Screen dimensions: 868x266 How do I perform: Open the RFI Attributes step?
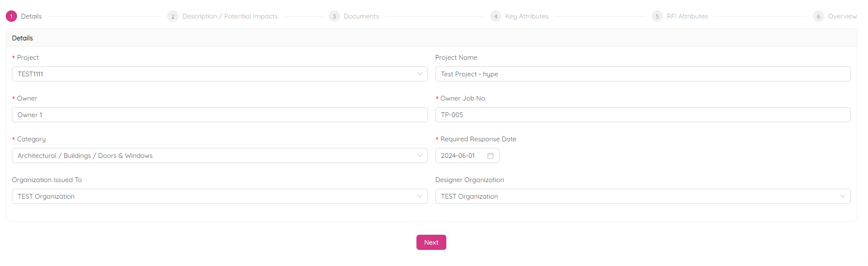tap(687, 16)
